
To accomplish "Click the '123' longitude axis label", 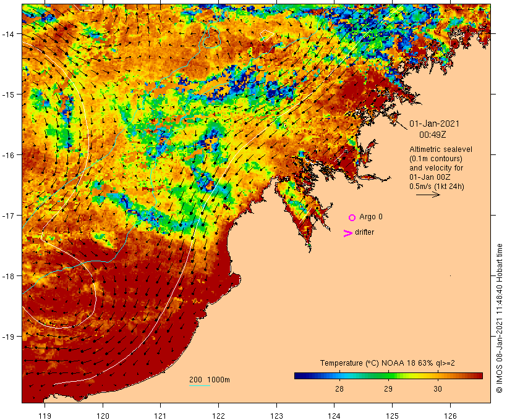I will tap(276, 416).
